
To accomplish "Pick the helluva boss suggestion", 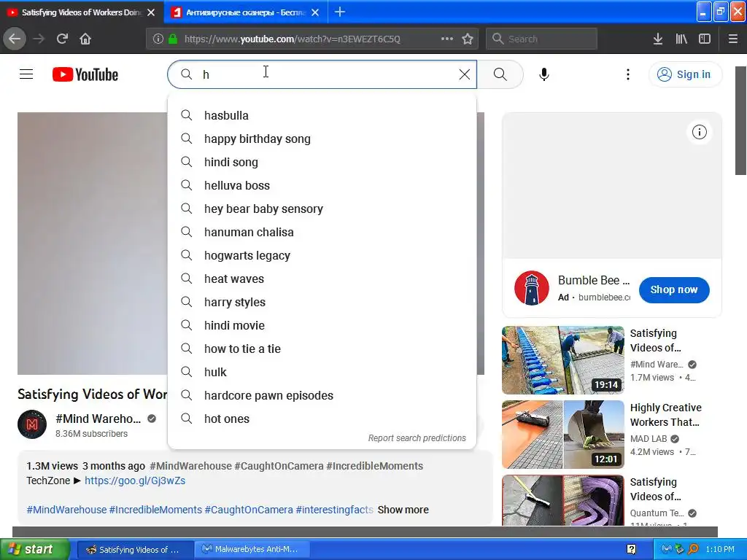I will pos(322,185).
